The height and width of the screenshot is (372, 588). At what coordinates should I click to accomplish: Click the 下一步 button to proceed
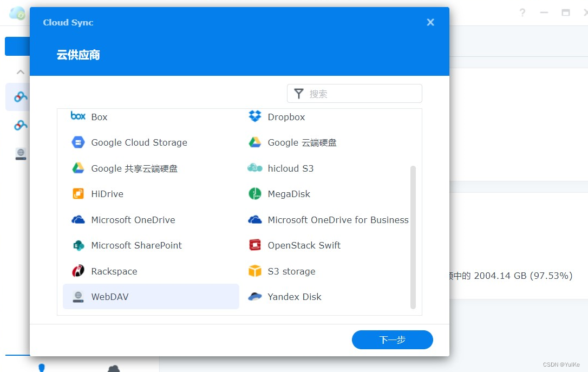392,340
